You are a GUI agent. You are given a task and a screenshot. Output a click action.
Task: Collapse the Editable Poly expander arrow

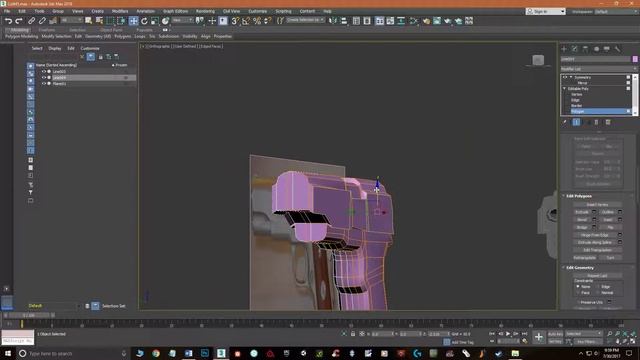tap(565, 89)
